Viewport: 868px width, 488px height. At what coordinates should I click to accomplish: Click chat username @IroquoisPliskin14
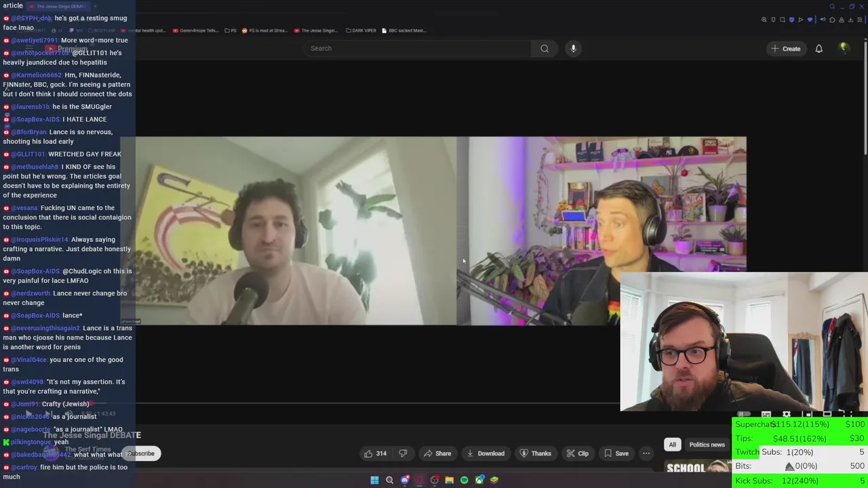coord(39,239)
